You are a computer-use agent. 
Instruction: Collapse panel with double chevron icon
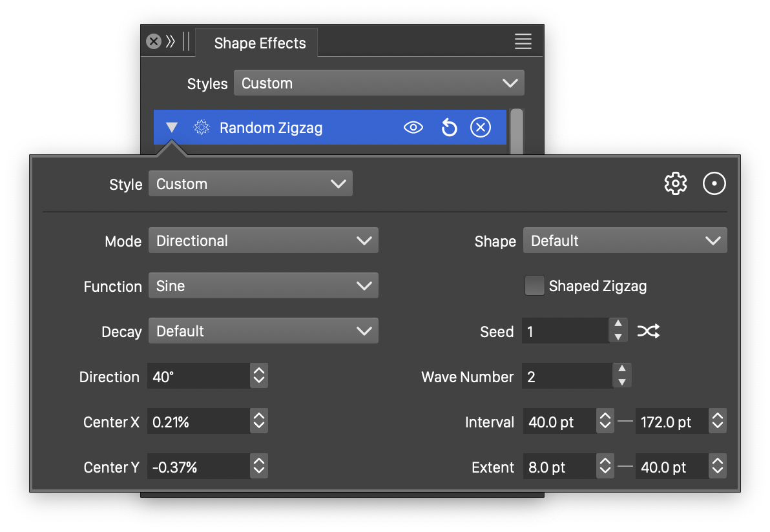[x=171, y=42]
